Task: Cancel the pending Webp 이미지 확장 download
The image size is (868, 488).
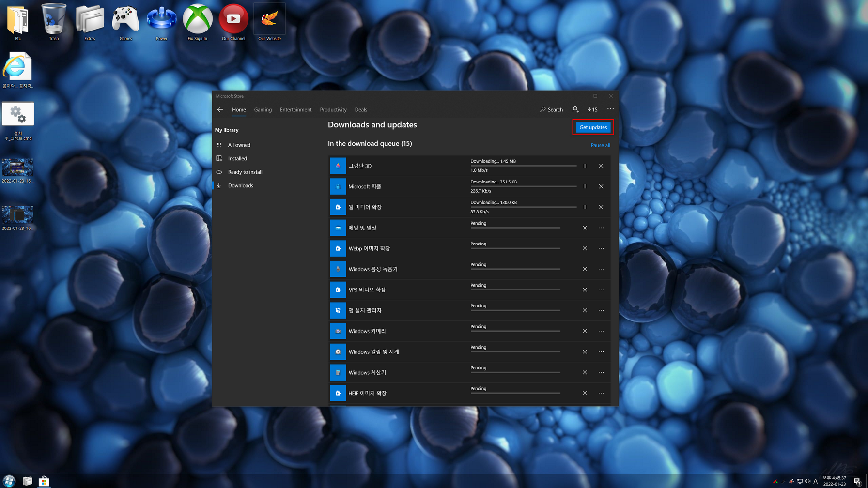Action: point(585,248)
